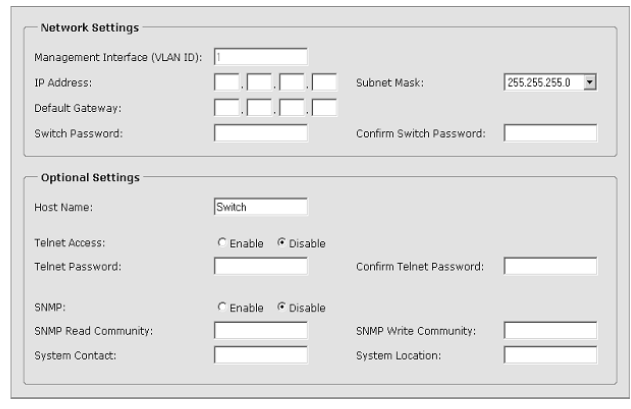Select Enable for Telnet Access
The height and width of the screenshot is (409, 631).
pos(220,243)
